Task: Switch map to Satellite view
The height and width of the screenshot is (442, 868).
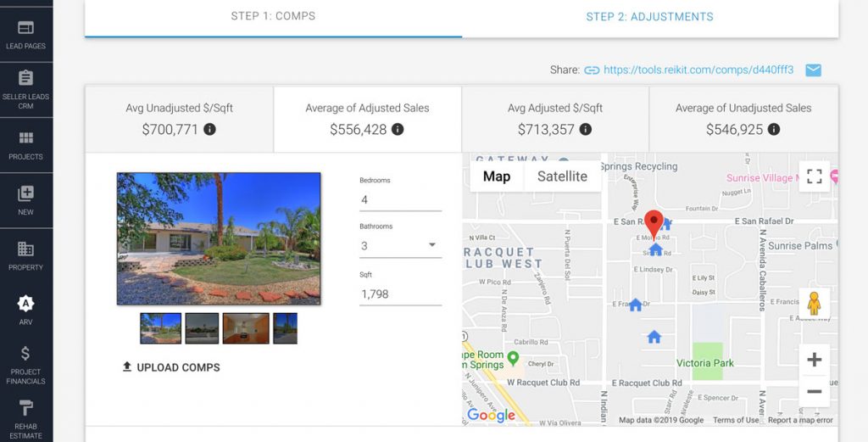Action: point(563,176)
